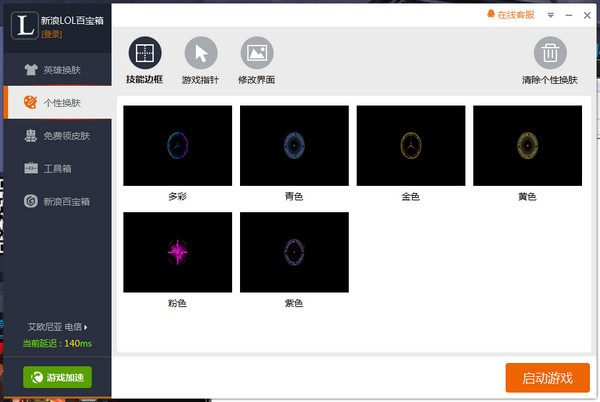Choose the 青色 cyan border thumbnail
The image size is (600, 402).
tap(294, 146)
